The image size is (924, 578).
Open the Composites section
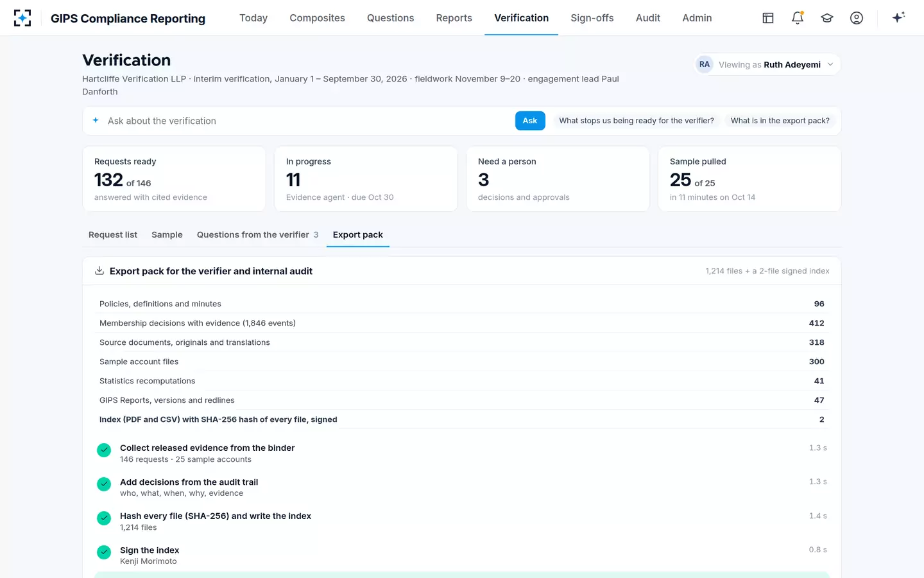[x=317, y=18]
